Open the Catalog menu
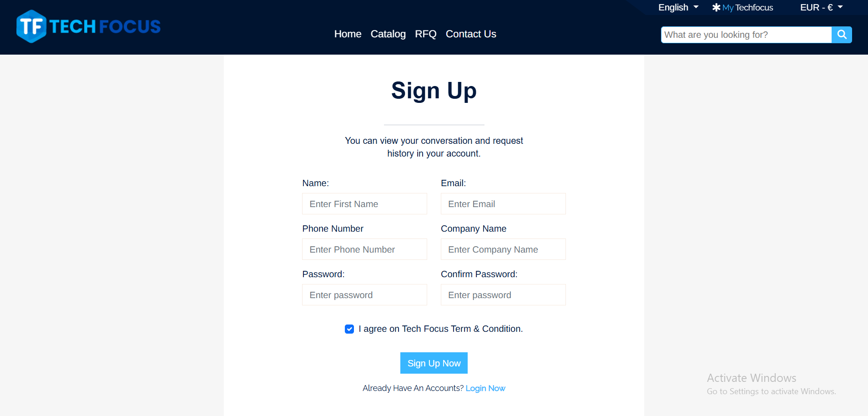 pos(388,34)
